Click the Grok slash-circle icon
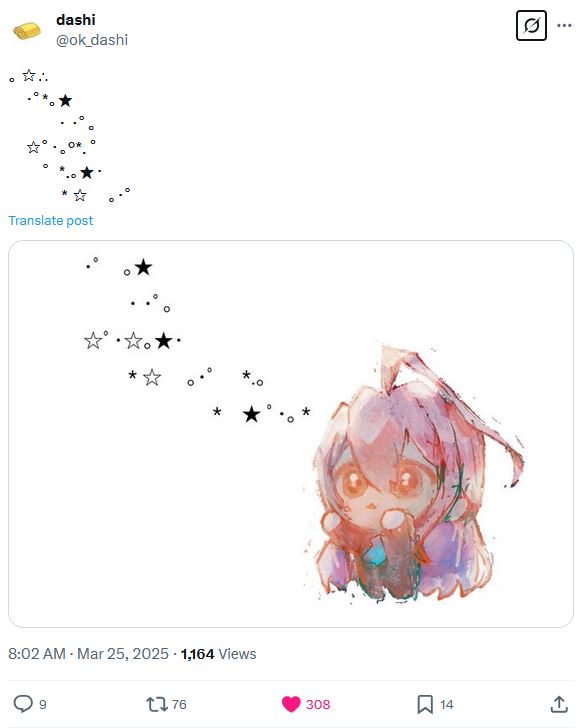Screen dimensions: 587x728 click(x=531, y=26)
